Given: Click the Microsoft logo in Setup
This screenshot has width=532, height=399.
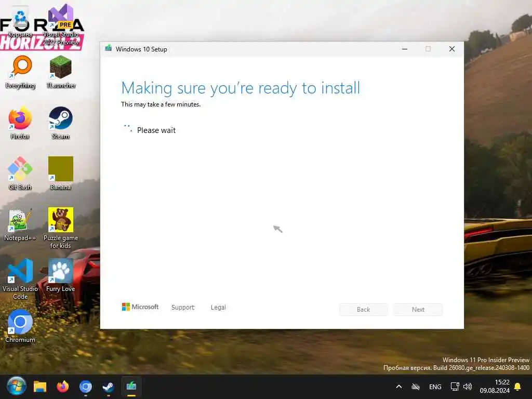Looking at the screenshot, I should tap(140, 307).
